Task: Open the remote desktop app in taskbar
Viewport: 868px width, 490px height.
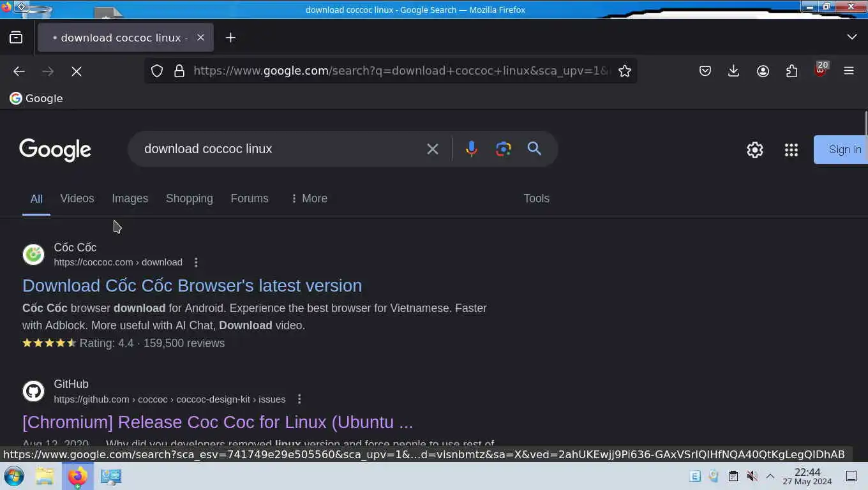Action: [x=110, y=476]
